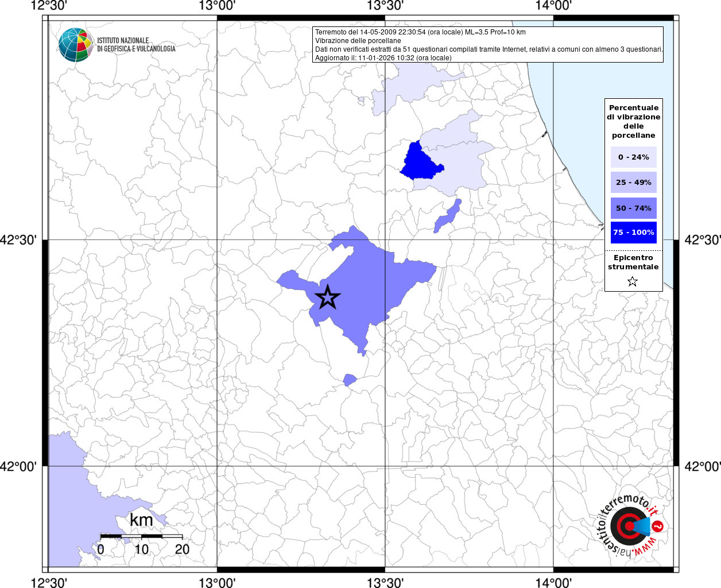This screenshot has height=588, width=721.
Task: Click the haisentitoilterremoto.it target logo
Action: pyautogui.click(x=629, y=526)
